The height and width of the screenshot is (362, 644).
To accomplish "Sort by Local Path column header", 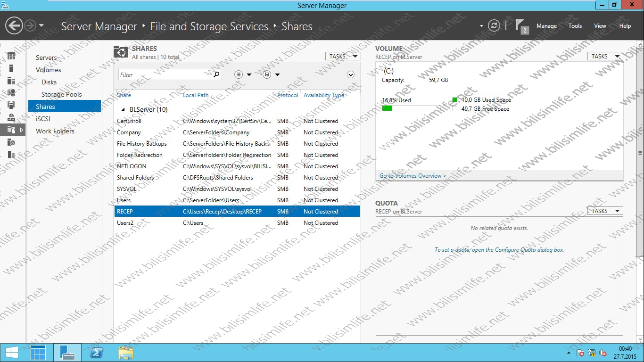I will [x=196, y=95].
